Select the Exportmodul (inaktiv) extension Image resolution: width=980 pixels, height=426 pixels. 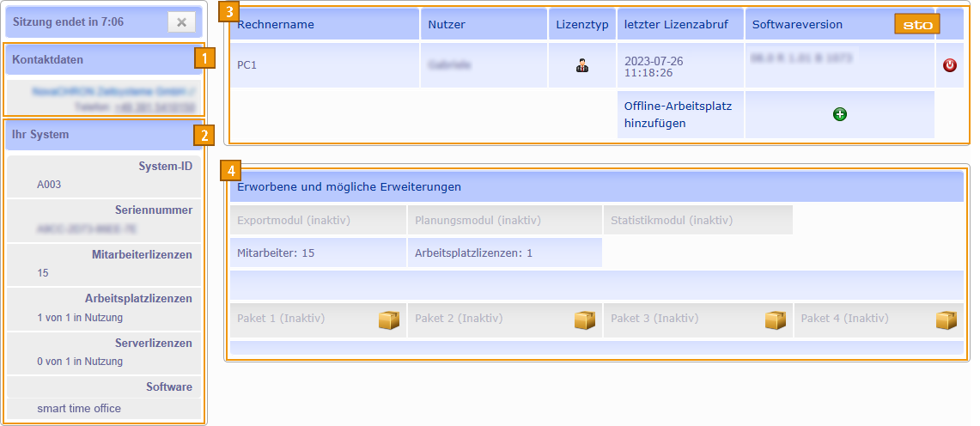[x=294, y=221]
